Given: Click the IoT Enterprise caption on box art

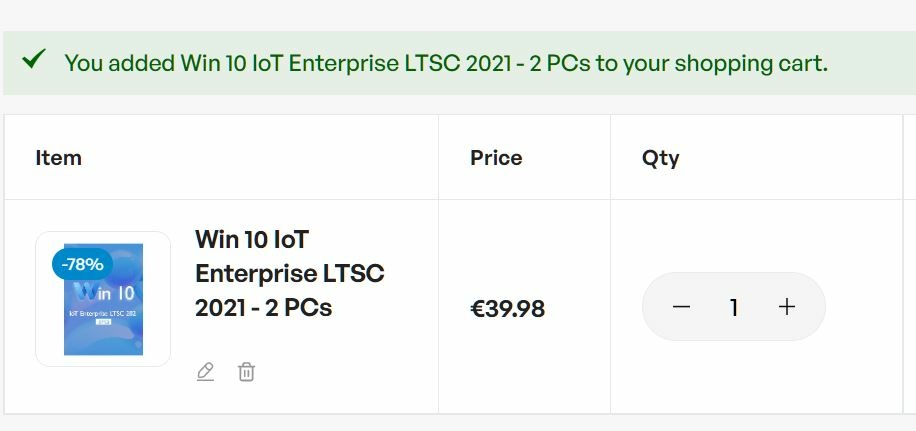Looking at the screenshot, I should tap(102, 313).
